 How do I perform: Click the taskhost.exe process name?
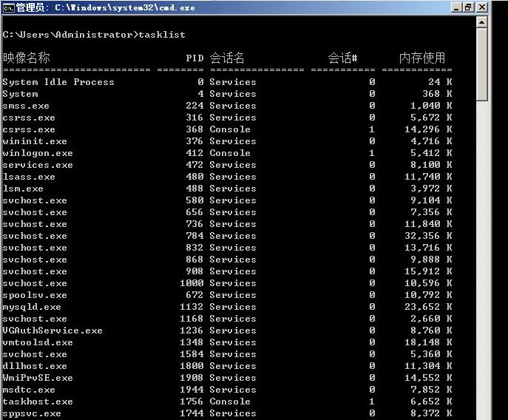[x=38, y=402]
